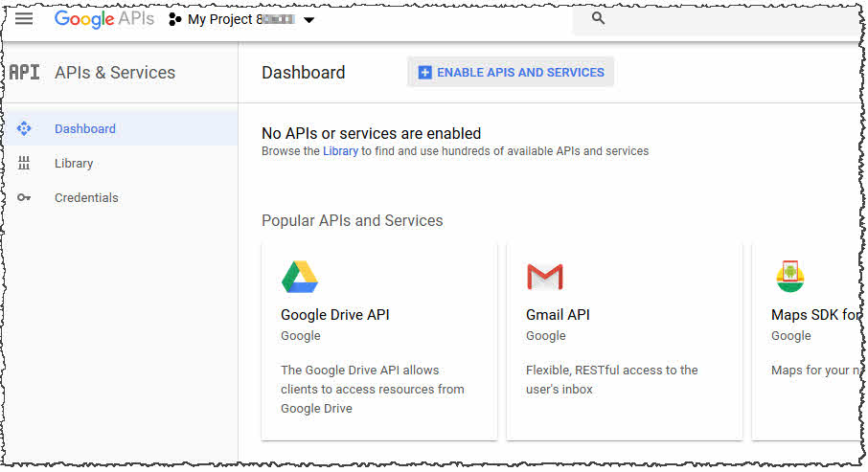This screenshot has width=868, height=472.
Task: Open Credentials in the left menu
Action: click(86, 198)
